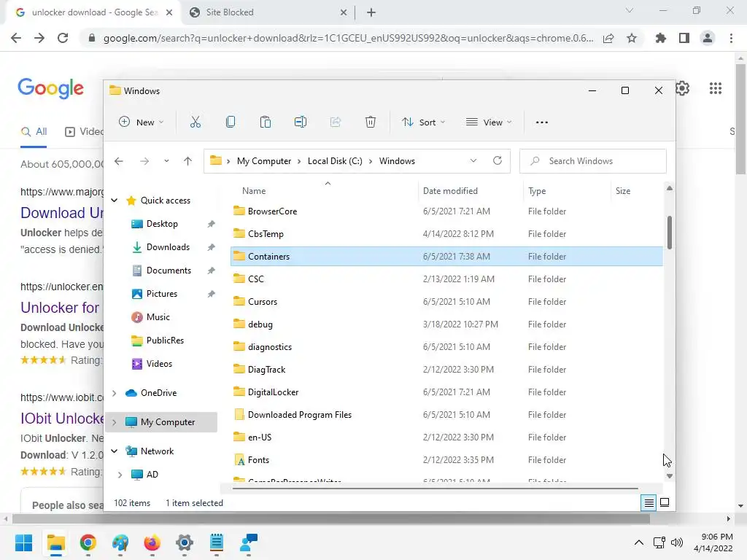This screenshot has width=747, height=560.
Task: Open Chrome extensions puzzle icon
Action: pos(660,38)
